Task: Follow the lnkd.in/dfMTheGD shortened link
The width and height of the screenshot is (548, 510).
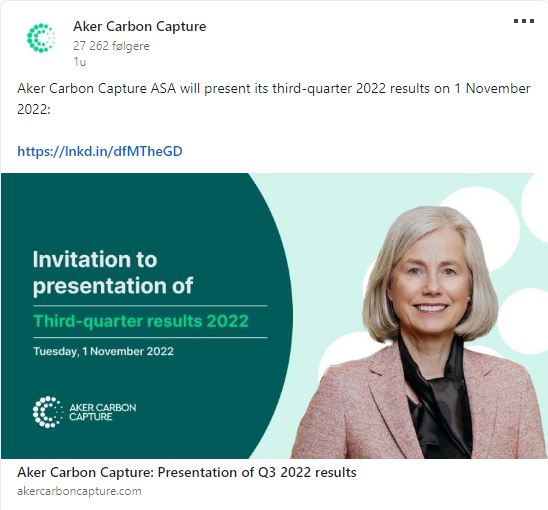Action: point(100,151)
